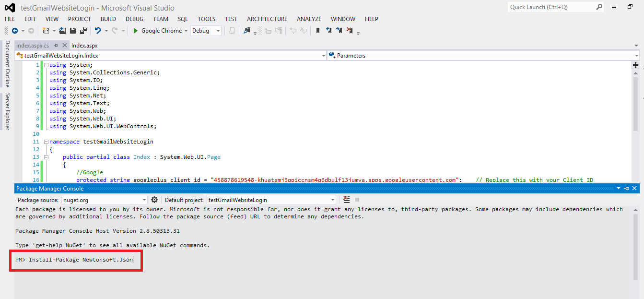This screenshot has width=644, height=299.
Task: Collapse the Index class block
Action: (x=46, y=157)
